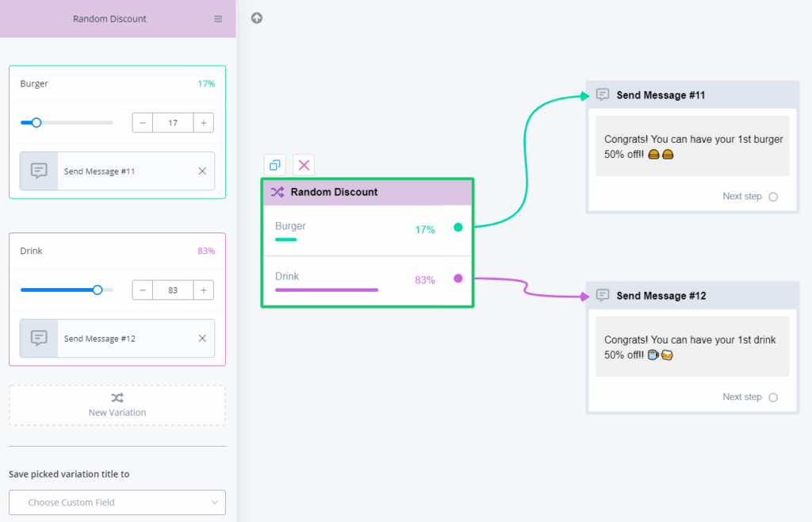Click the up arrow circle icon on canvas
The image size is (812, 522).
[257, 18]
